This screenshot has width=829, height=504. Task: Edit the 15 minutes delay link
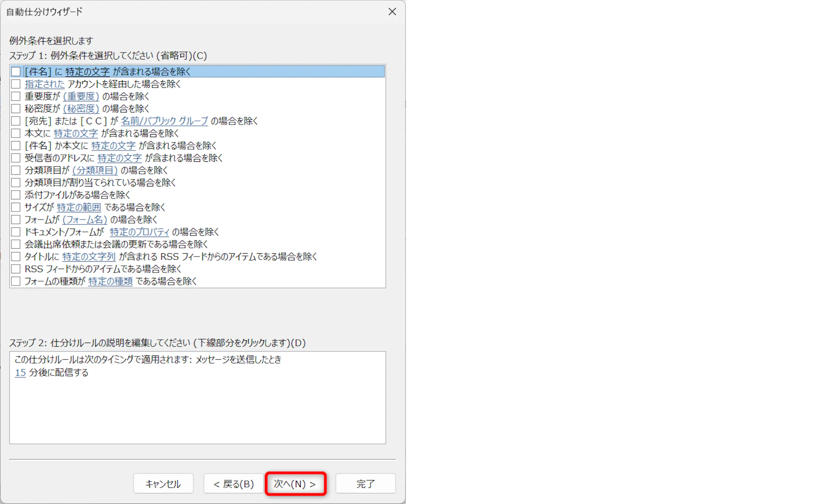pyautogui.click(x=20, y=373)
